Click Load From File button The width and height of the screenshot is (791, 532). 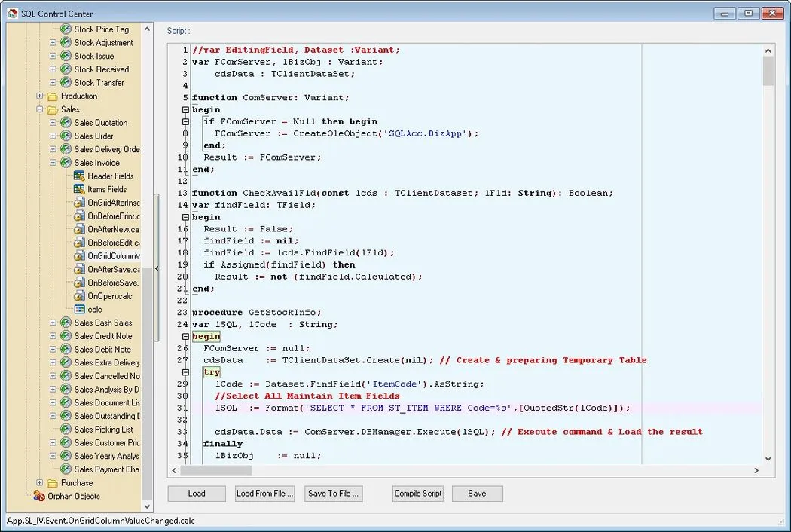(x=265, y=494)
